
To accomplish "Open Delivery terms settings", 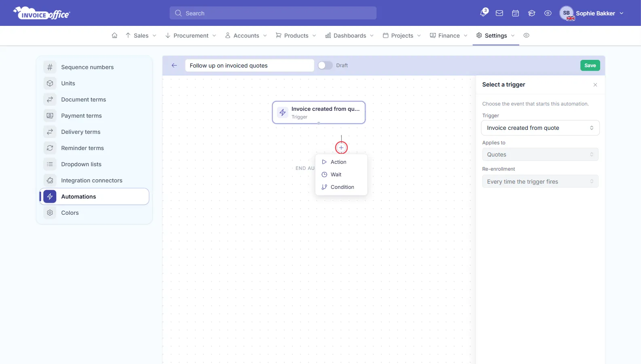I will pyautogui.click(x=94, y=132).
